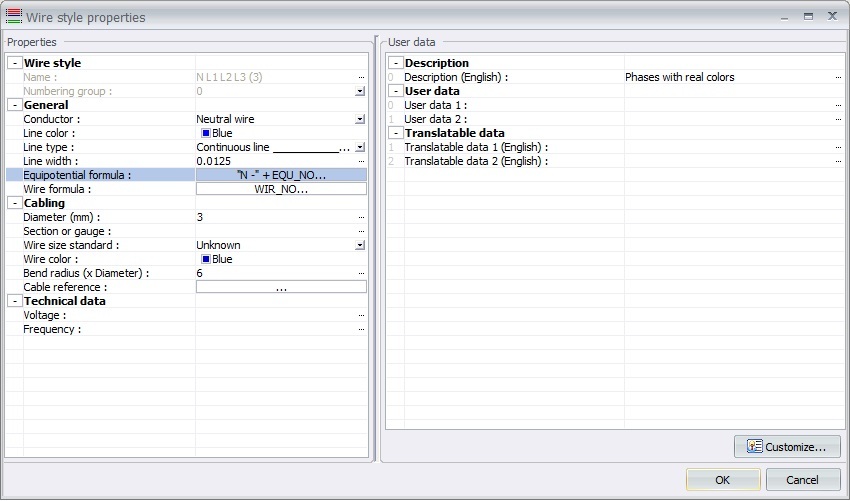Collapse the Technical data section
Screen dimensions: 850x501
(x=14, y=301)
